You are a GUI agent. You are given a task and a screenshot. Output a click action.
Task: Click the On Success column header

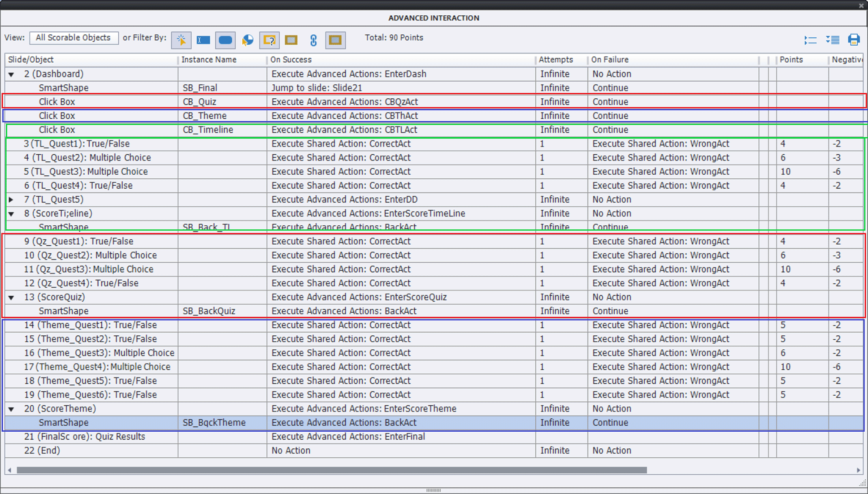click(x=291, y=60)
